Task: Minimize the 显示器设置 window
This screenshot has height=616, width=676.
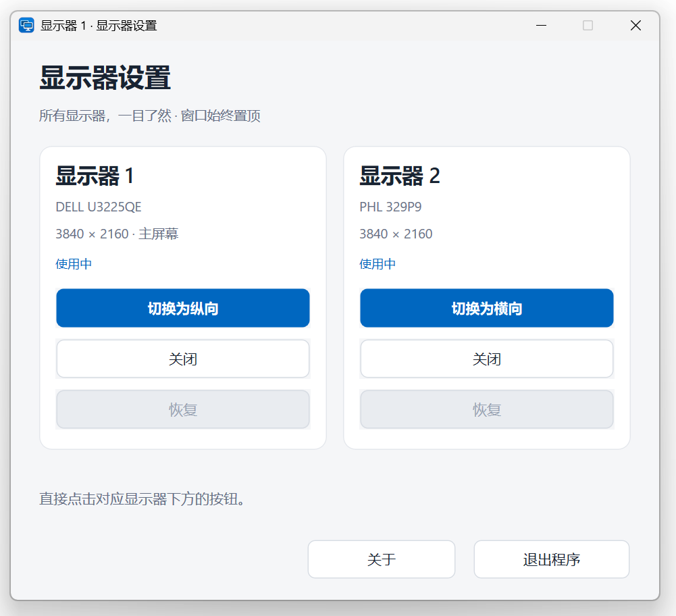Action: pyautogui.click(x=541, y=26)
